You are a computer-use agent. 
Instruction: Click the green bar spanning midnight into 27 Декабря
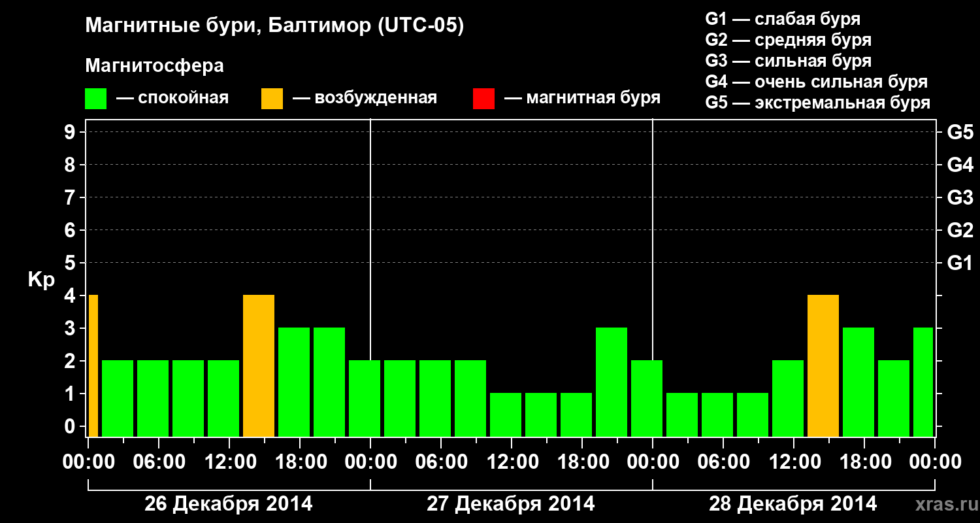coord(365,399)
